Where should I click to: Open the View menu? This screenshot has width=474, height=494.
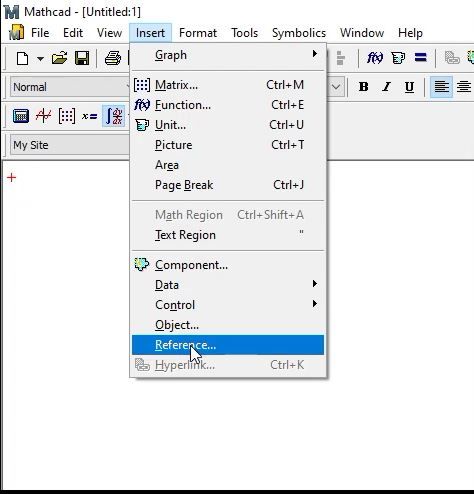tap(109, 33)
